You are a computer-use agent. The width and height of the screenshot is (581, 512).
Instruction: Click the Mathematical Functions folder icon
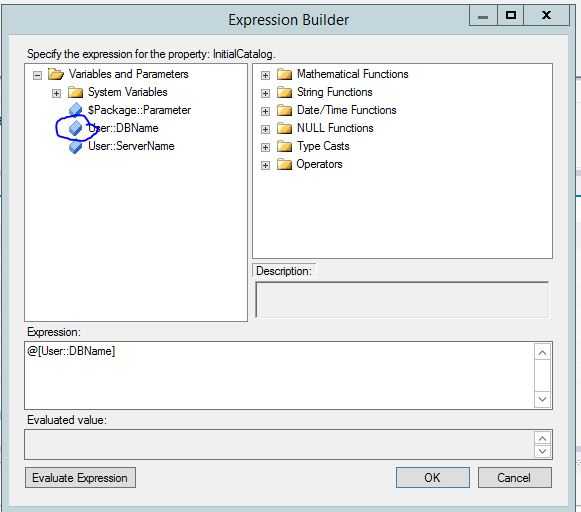pyautogui.click(x=285, y=74)
